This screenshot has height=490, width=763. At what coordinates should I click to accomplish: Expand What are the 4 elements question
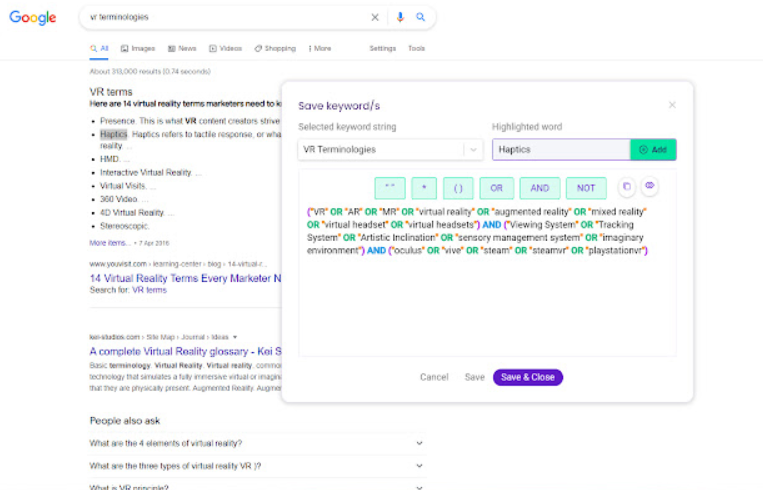pyautogui.click(x=257, y=443)
